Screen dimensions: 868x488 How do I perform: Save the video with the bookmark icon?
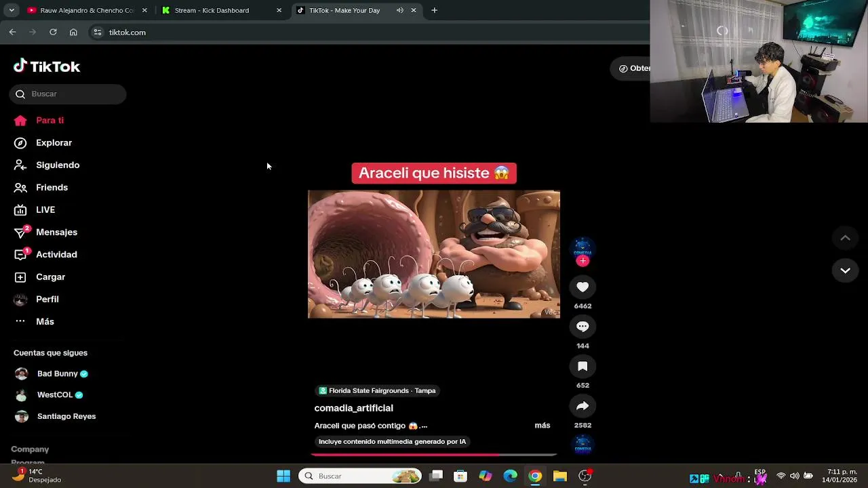click(583, 366)
